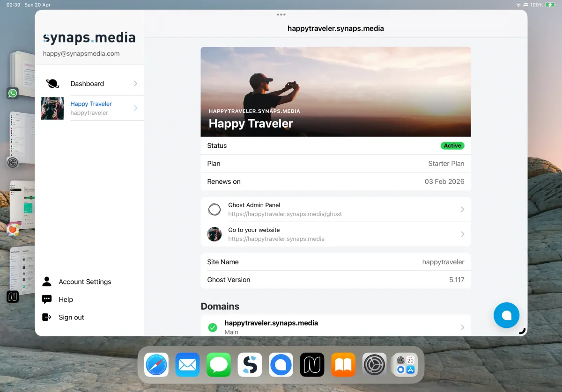Tap the Happy Traveler banner image

336,92
